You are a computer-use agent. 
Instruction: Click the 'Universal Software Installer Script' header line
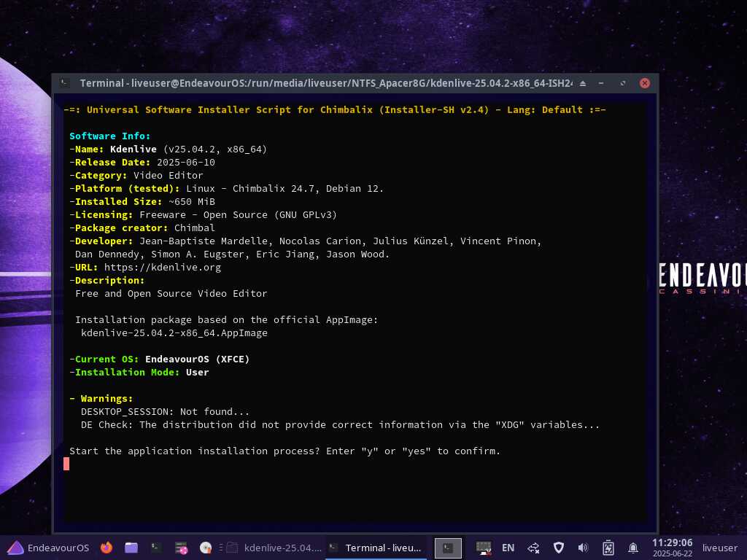tap(334, 109)
